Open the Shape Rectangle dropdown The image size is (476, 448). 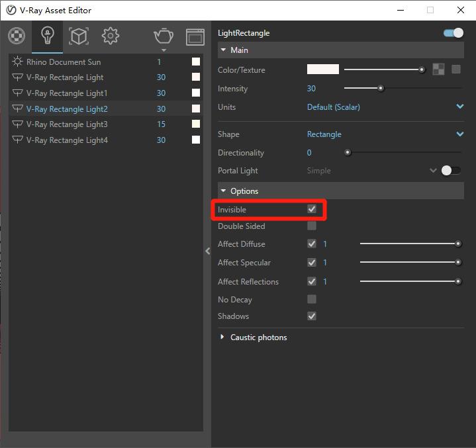tap(385, 134)
